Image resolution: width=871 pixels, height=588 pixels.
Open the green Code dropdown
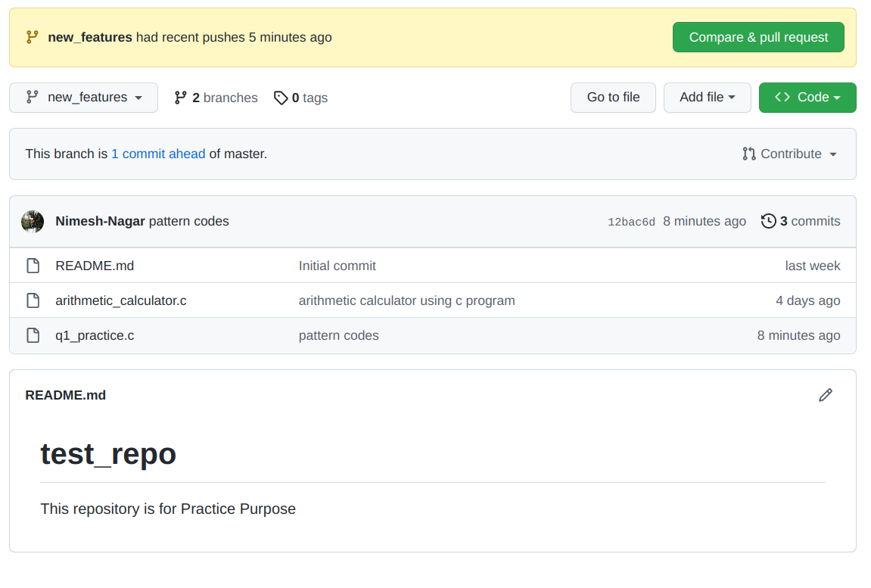click(x=807, y=98)
